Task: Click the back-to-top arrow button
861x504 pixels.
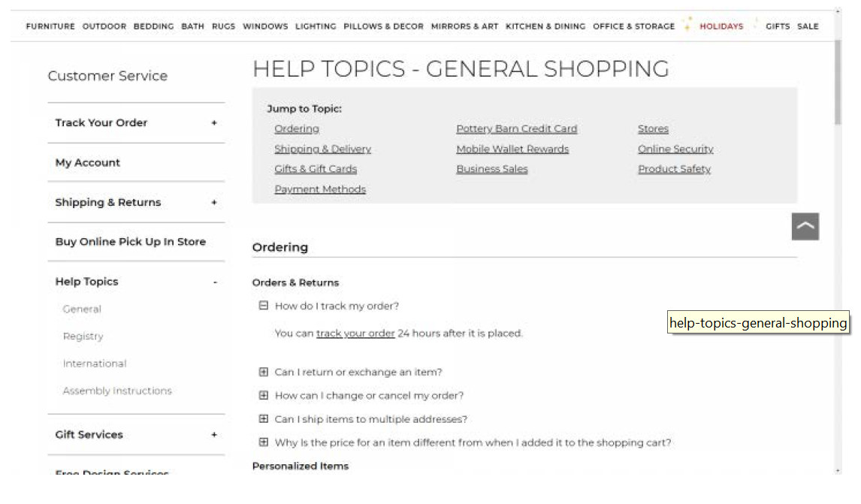Action: [x=805, y=226]
